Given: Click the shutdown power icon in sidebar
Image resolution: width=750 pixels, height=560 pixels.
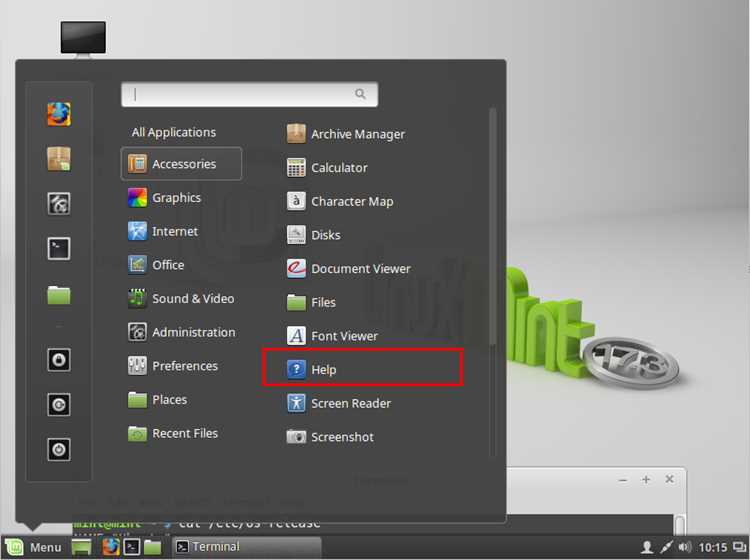Looking at the screenshot, I should (x=59, y=450).
